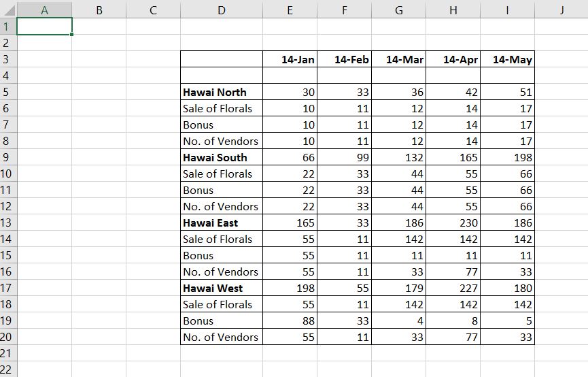Viewport: 588px width, 377px height.
Task: Select column E header
Action: pos(290,10)
